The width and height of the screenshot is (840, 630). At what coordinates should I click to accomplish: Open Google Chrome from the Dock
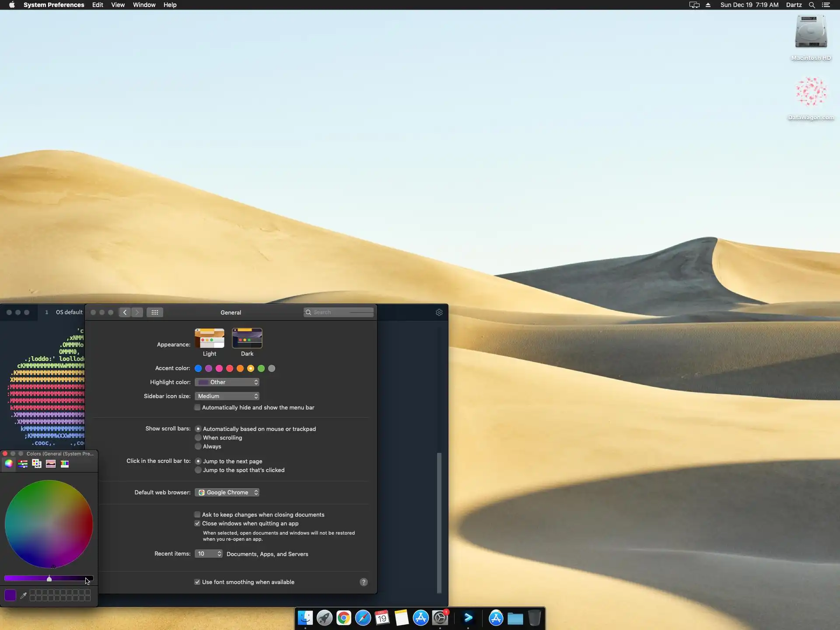pos(344,618)
